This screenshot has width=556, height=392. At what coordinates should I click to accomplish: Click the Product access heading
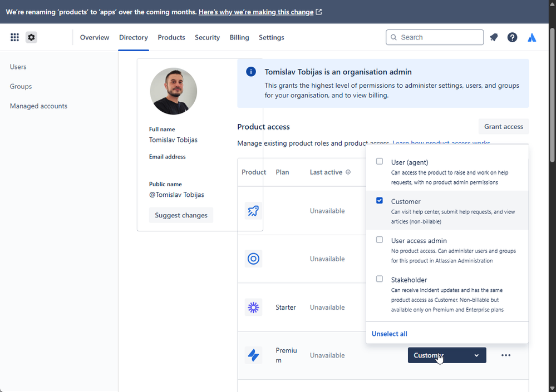pos(263,127)
